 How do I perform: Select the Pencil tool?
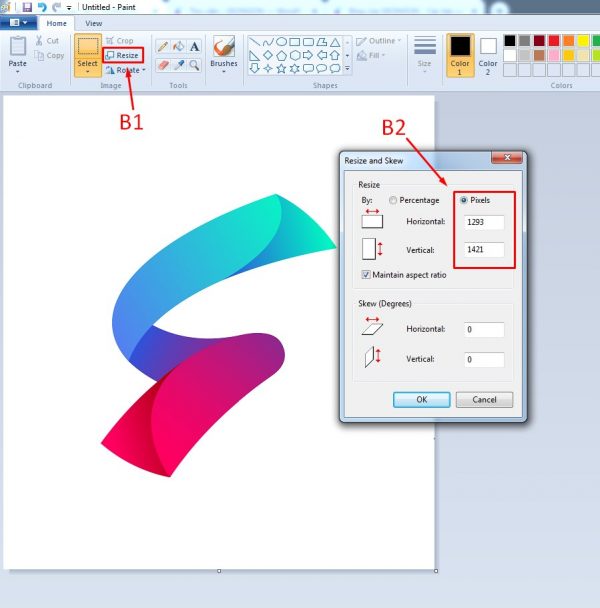(x=163, y=47)
